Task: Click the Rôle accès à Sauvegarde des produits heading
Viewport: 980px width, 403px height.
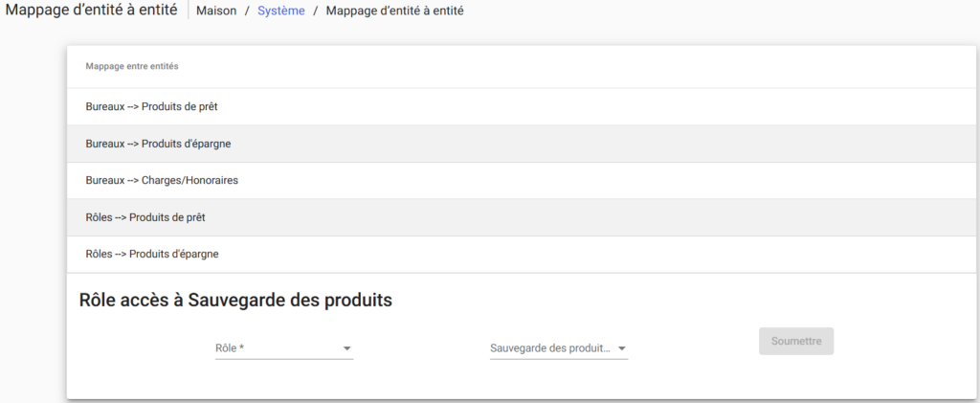Action: coord(235,300)
